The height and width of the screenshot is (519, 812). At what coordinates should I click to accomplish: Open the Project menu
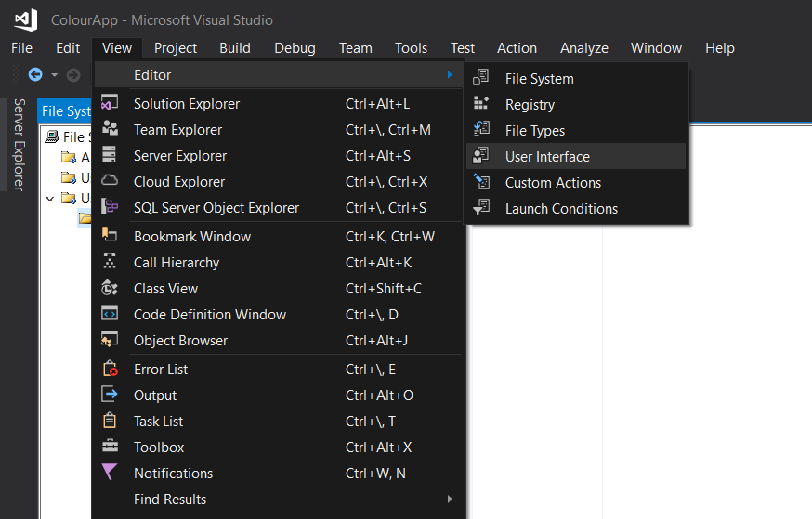pyautogui.click(x=176, y=48)
